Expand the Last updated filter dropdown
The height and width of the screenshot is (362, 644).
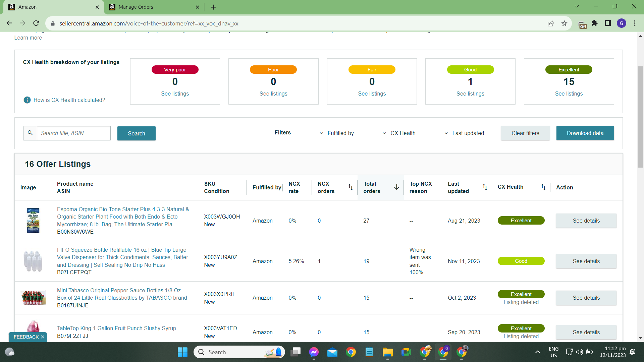(464, 133)
